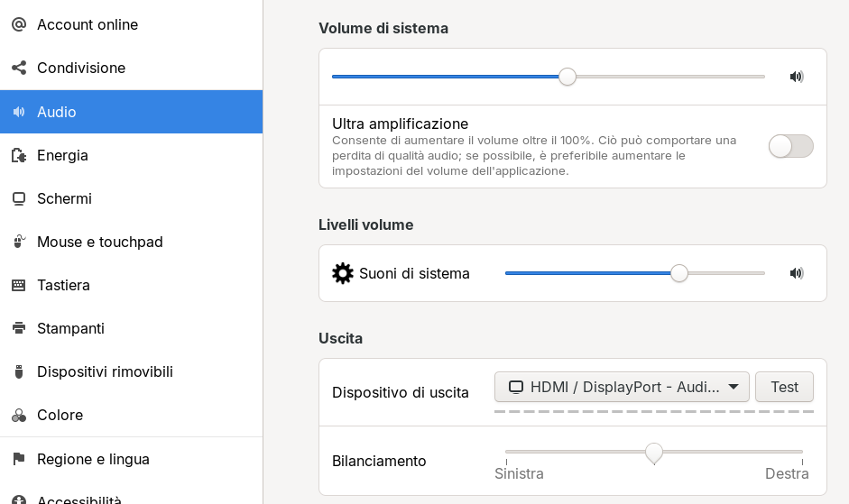The width and height of the screenshot is (849, 504).
Task: Click the Energia battery icon
Action: tap(19, 155)
